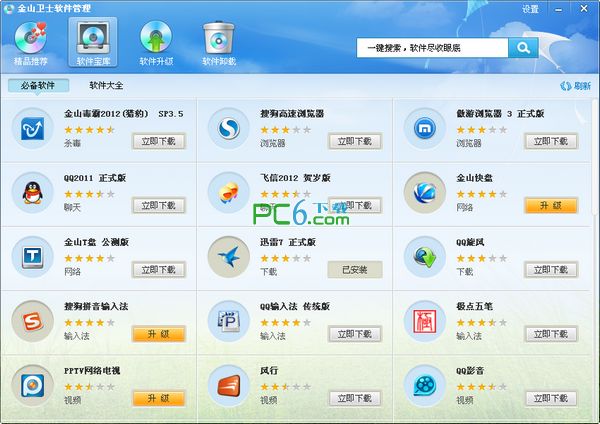Screen dimensions: 600x424
Task: Click the QQ影音 film icon
Action: tap(425, 385)
